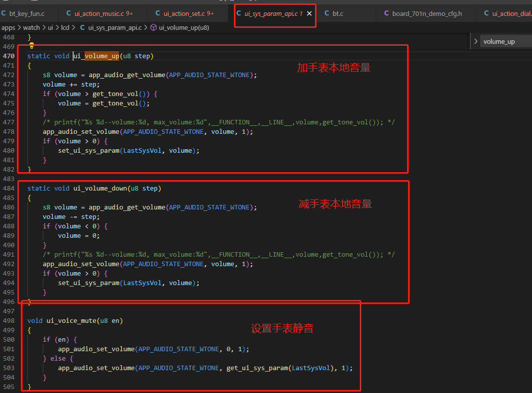
Task: Go to the ui_action_dial tab
Action: [508, 13]
